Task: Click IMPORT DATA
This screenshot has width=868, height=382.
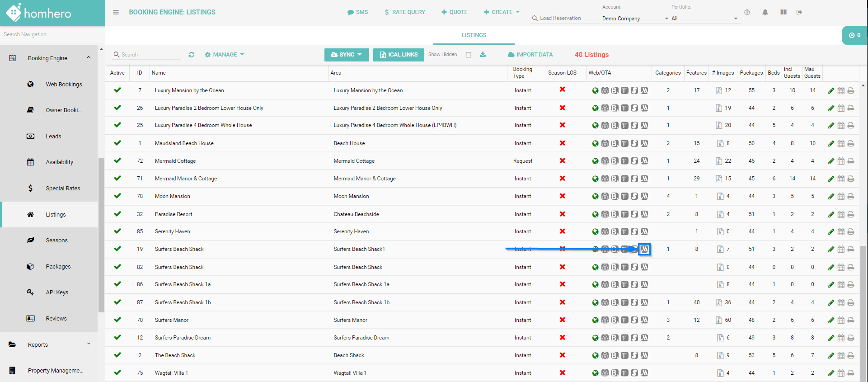Action: [530, 55]
